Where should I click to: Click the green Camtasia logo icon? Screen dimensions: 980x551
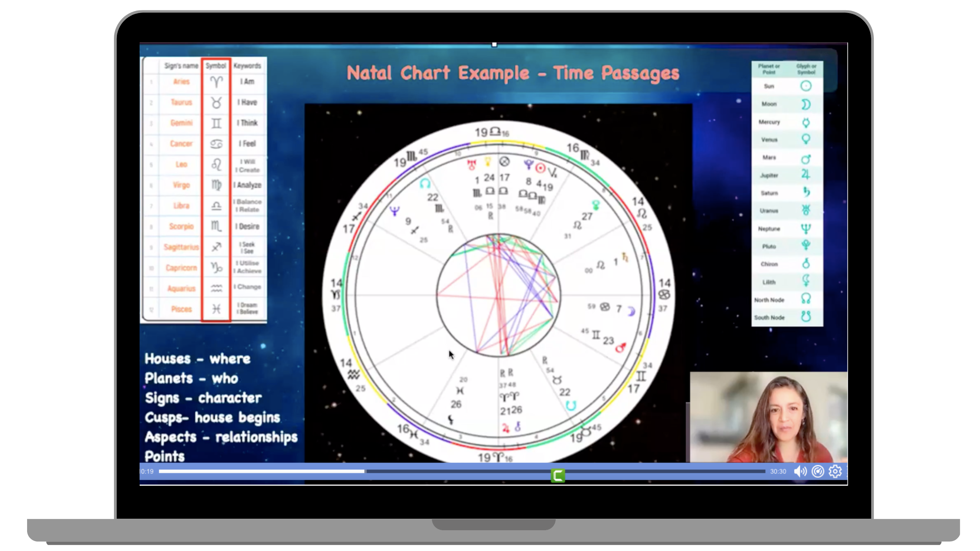click(558, 475)
